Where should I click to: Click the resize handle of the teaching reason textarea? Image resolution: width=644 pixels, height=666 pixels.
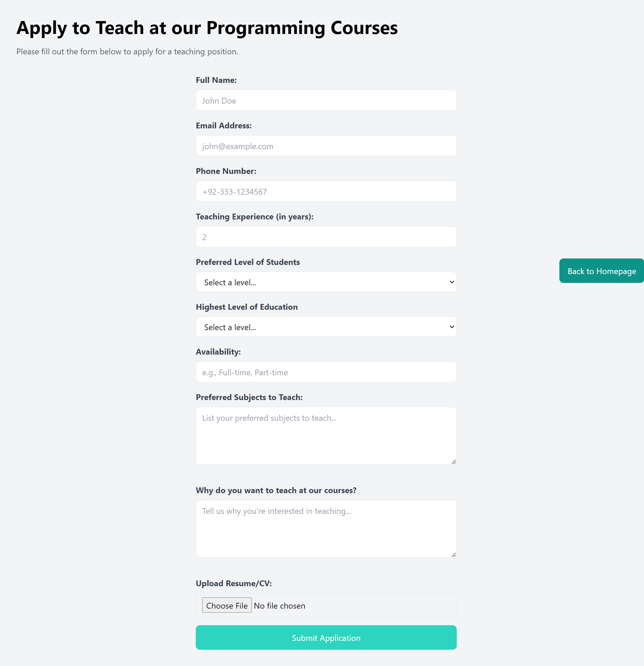[x=454, y=555]
